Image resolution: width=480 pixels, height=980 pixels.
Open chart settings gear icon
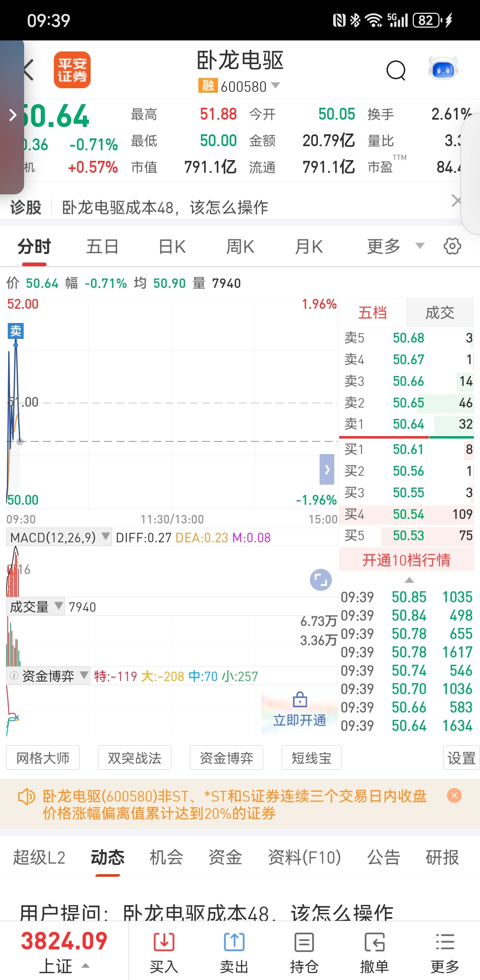tap(452, 246)
